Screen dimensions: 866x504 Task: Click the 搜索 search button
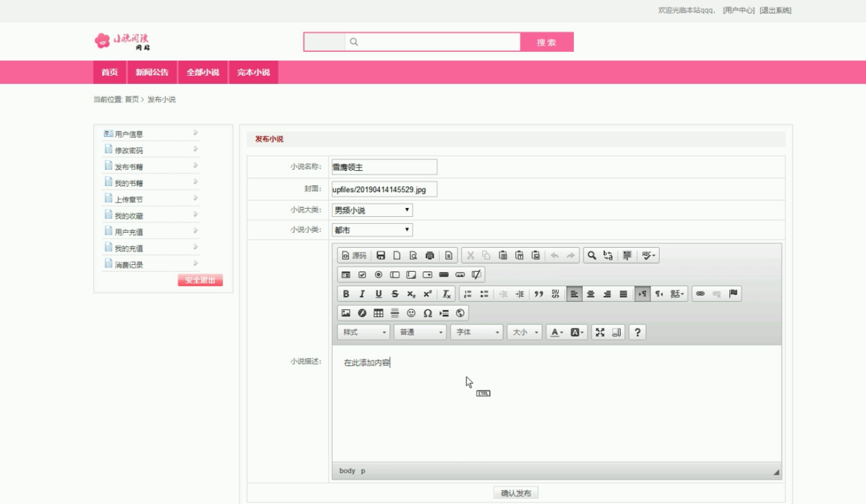[547, 42]
